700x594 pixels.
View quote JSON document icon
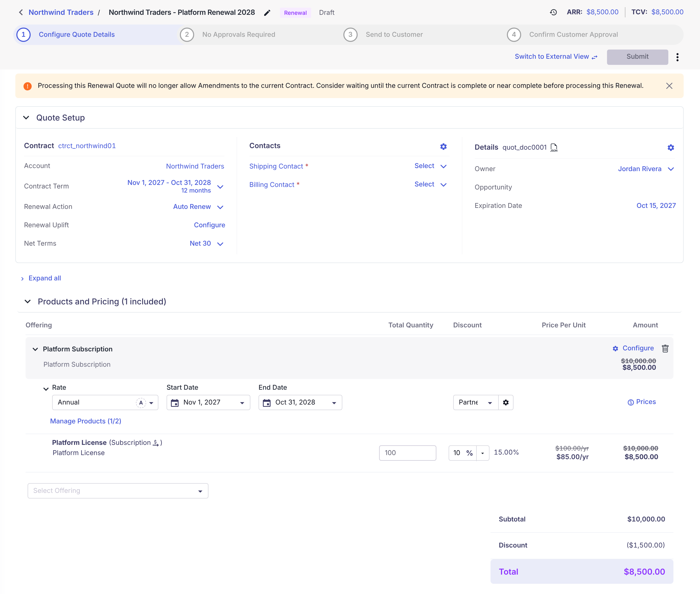click(554, 148)
